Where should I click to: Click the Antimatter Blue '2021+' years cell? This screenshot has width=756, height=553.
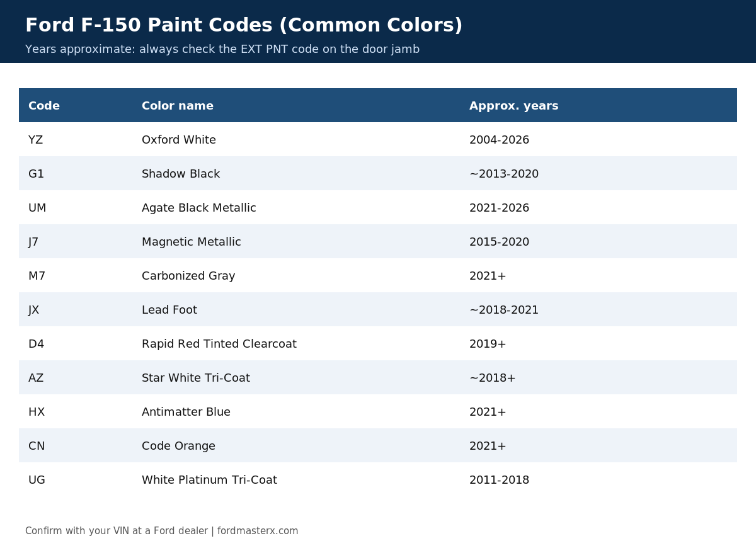click(488, 412)
